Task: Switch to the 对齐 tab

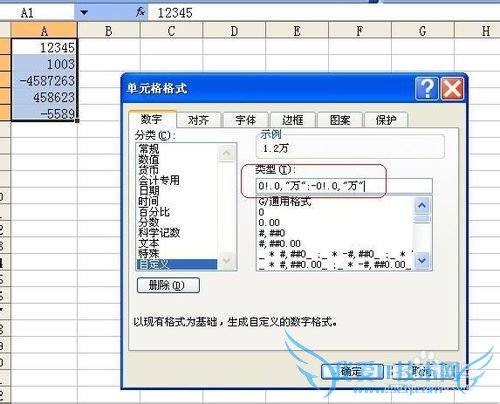Action: pyautogui.click(x=198, y=120)
